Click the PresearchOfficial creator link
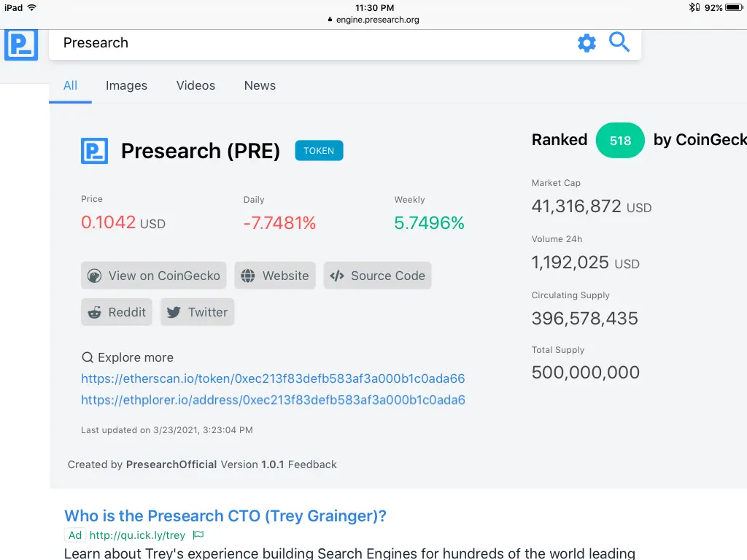Viewport: 747px width, 560px height. point(171,464)
